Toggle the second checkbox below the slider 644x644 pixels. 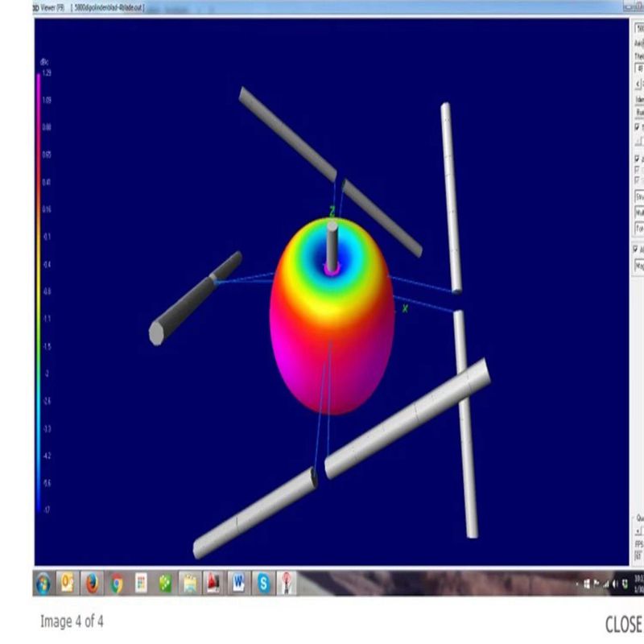click(638, 170)
